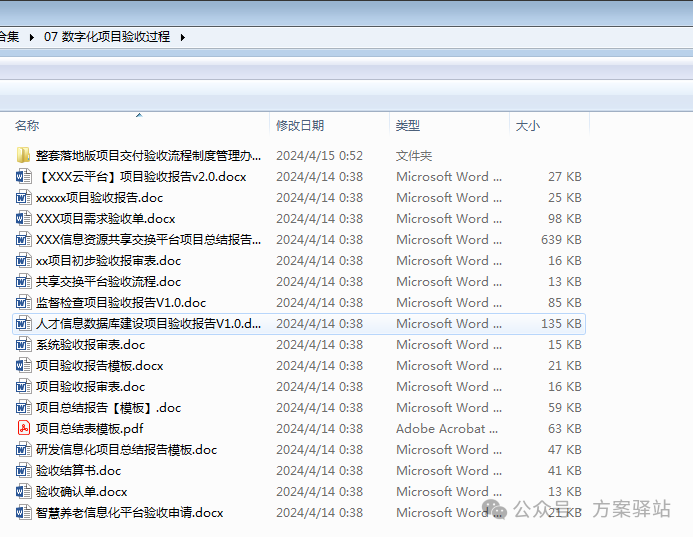Select file 智慧养老信息化平台验收申请.docx

[129, 513]
